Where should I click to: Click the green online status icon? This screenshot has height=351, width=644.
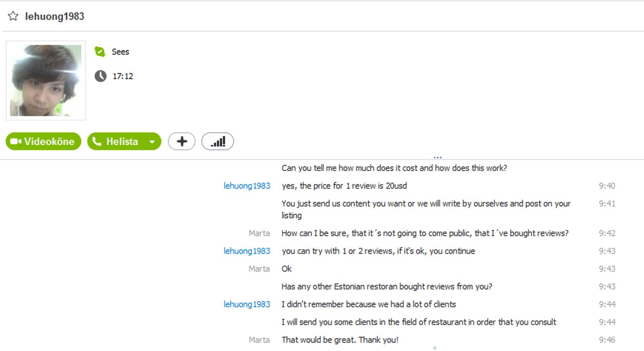(100, 52)
